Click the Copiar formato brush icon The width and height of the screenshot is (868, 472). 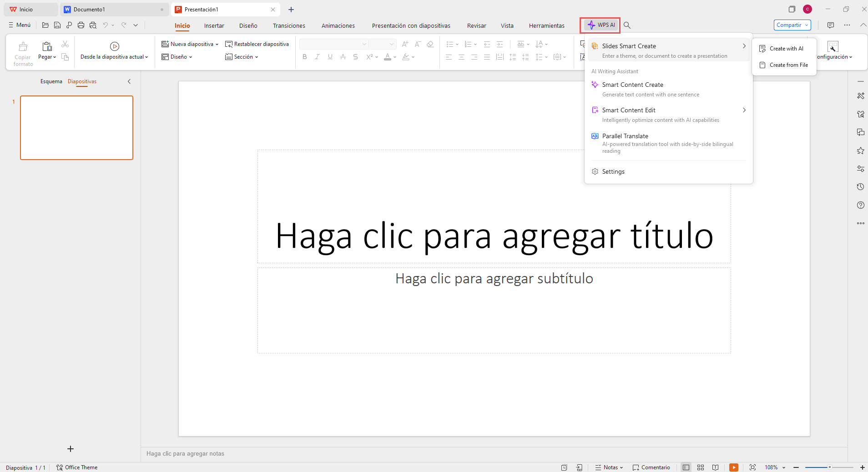pyautogui.click(x=23, y=47)
